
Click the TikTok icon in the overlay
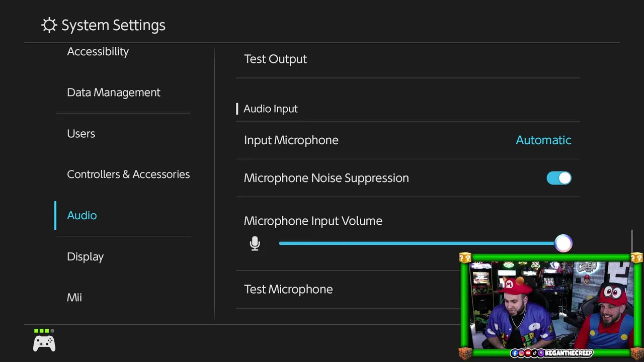pyautogui.click(x=534, y=353)
